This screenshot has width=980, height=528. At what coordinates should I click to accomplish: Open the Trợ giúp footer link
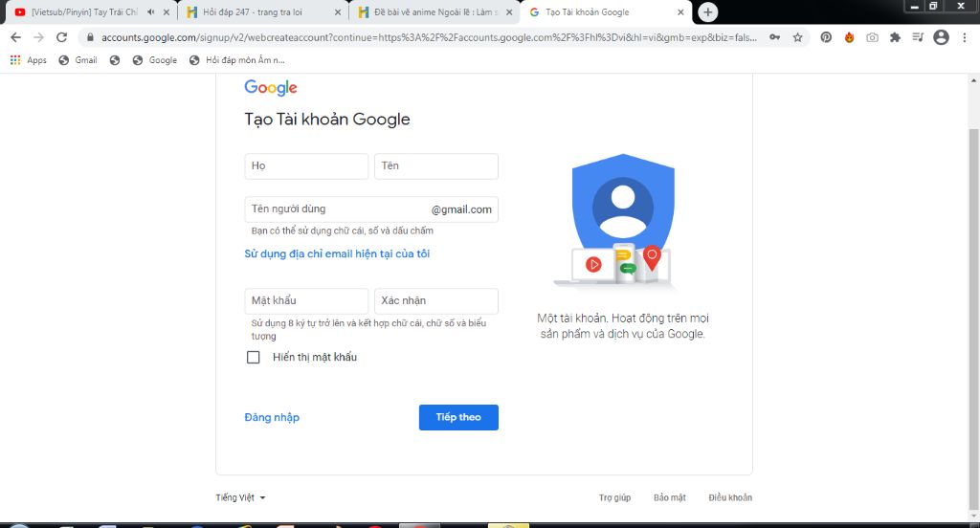click(x=615, y=497)
